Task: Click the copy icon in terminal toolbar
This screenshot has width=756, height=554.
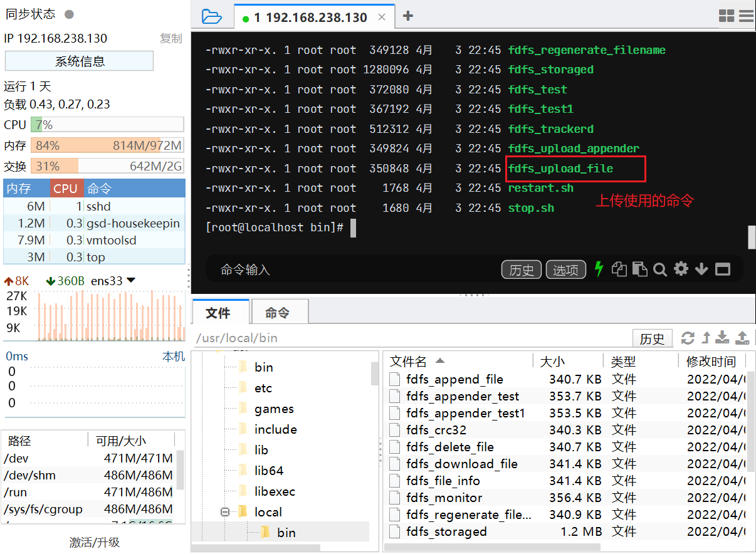Action: click(619, 269)
